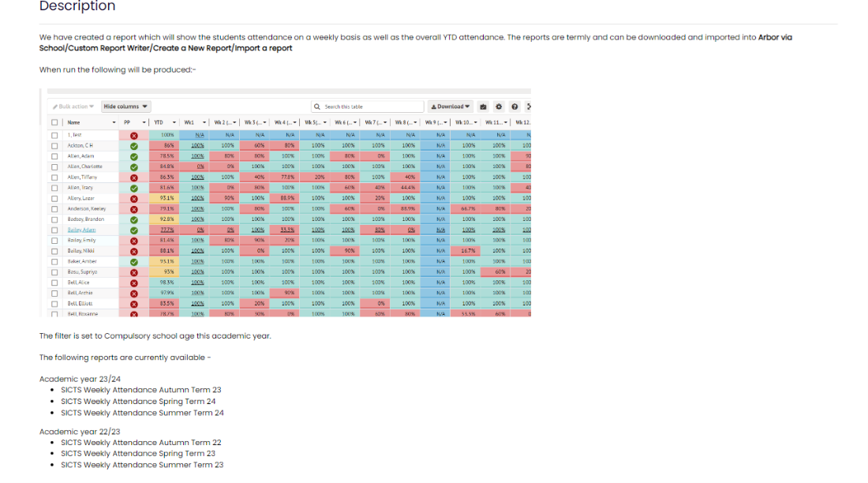Screen dimensions: 868x483
Task: Open the Bailey, Adam student link
Action: point(81,230)
